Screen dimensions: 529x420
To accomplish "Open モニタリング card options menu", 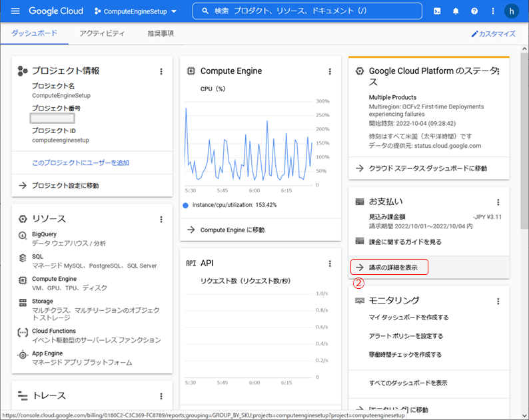I will (x=498, y=301).
